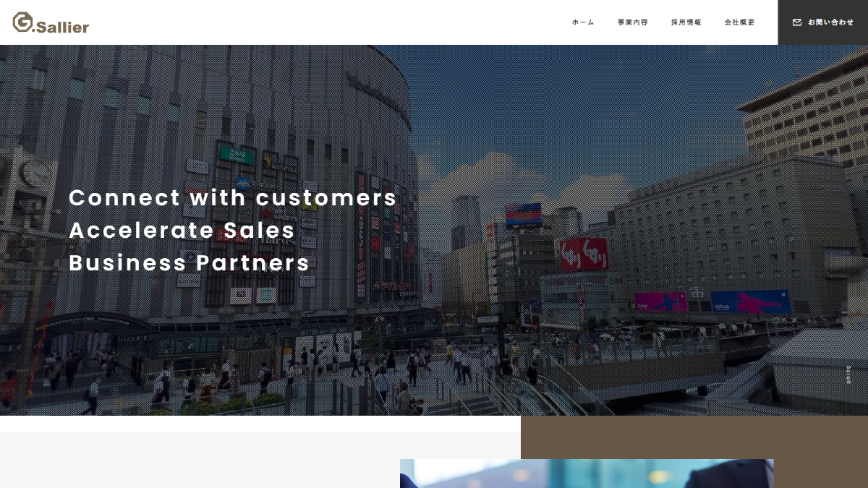Click the vertical Scroll indicator

[848, 374]
